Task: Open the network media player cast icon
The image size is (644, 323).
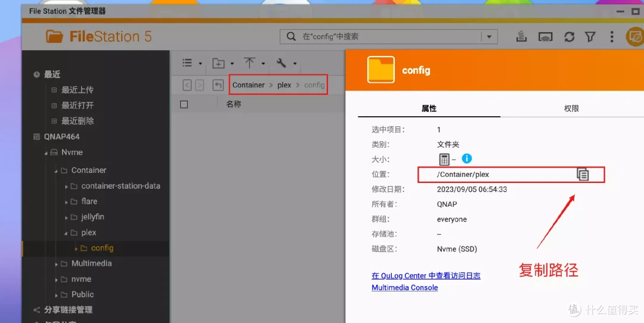Action: point(545,37)
